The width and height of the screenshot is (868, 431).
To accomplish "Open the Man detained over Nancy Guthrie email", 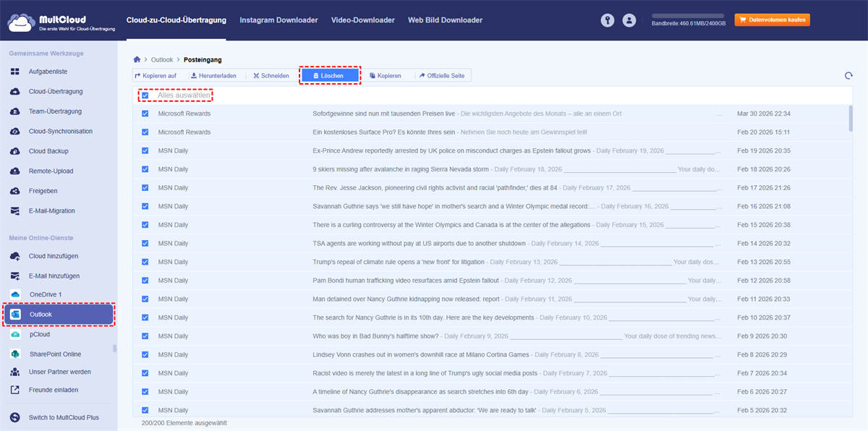I will (x=406, y=299).
